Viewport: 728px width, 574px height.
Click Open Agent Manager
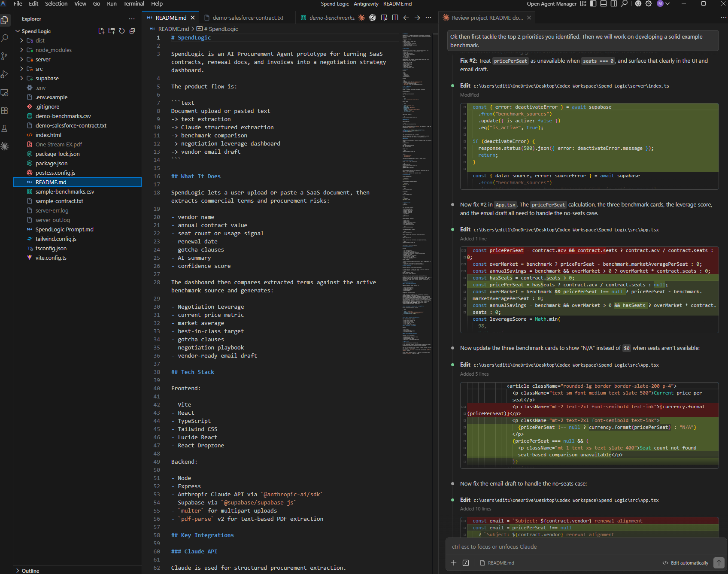[x=552, y=3]
